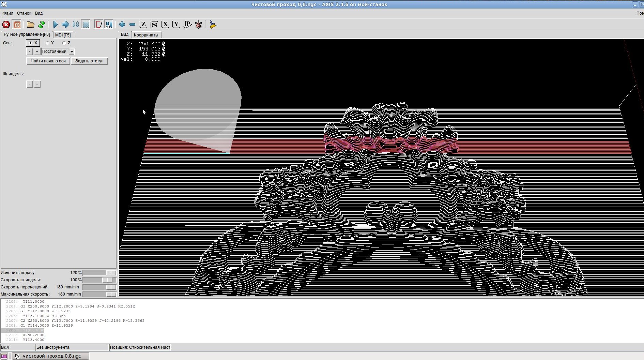The image size is (644, 360).
Task: Open the Файл menu
Action: pyautogui.click(x=8, y=13)
